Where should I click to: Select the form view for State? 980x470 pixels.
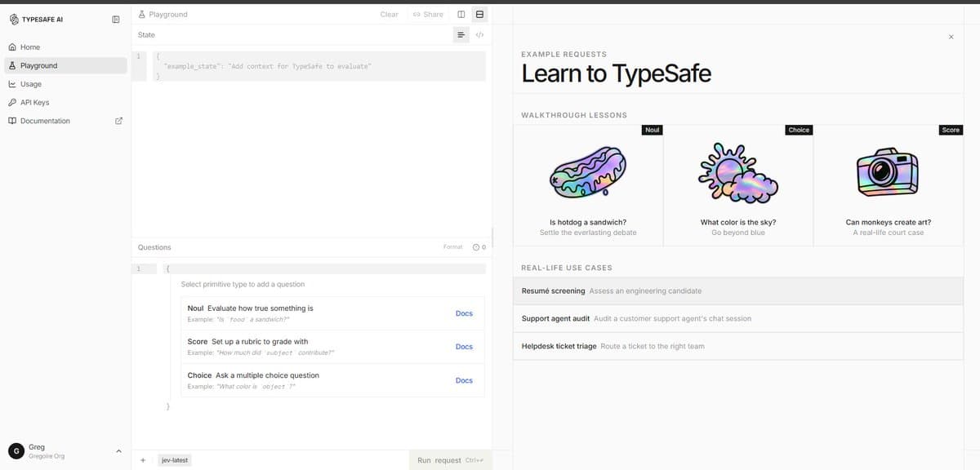(461, 35)
